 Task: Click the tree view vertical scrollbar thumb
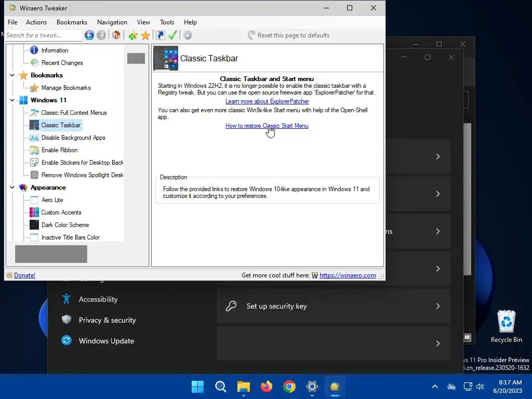[136, 58]
